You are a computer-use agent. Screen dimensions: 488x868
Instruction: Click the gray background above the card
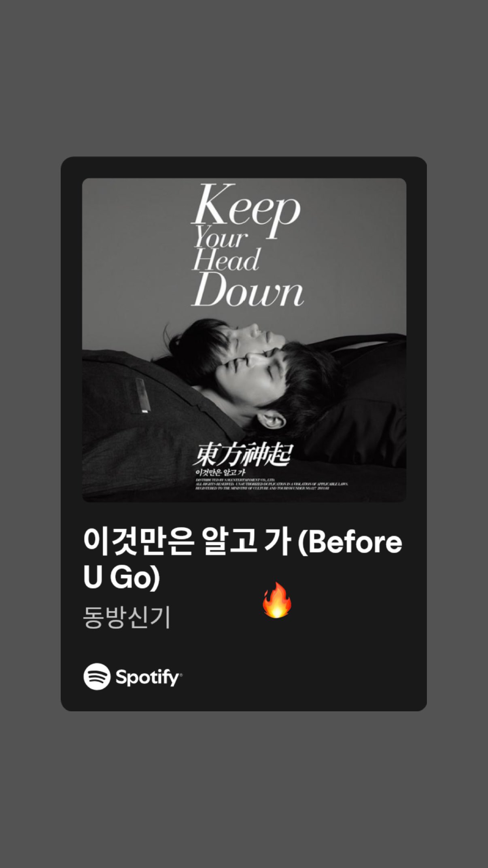(x=244, y=77)
